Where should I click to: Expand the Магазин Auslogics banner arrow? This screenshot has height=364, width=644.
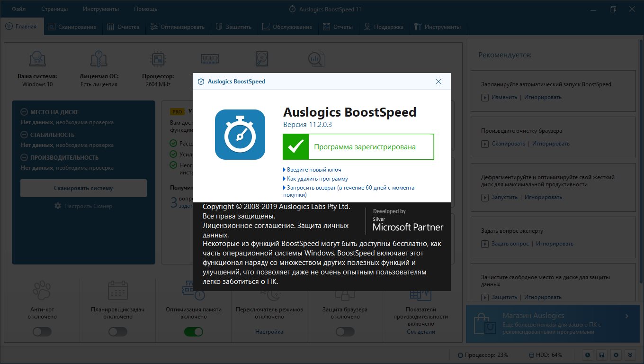tap(626, 316)
